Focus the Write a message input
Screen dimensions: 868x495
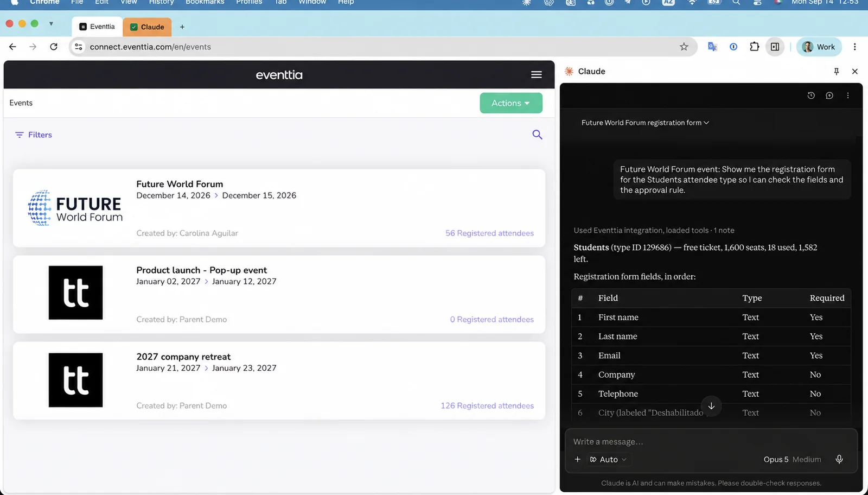point(711,442)
